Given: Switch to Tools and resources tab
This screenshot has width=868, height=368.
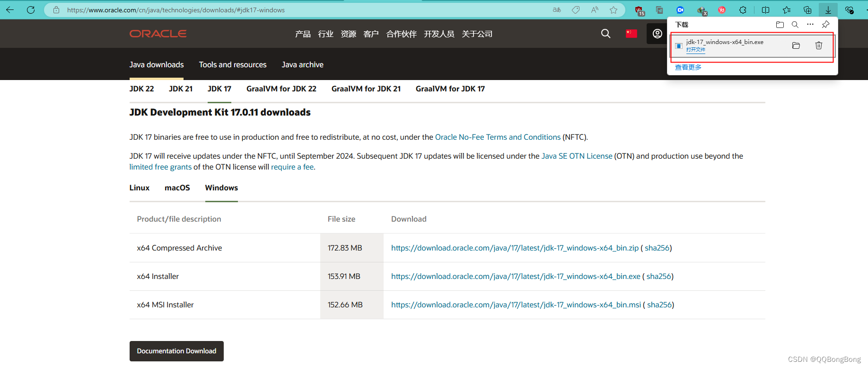Looking at the screenshot, I should 233,65.
